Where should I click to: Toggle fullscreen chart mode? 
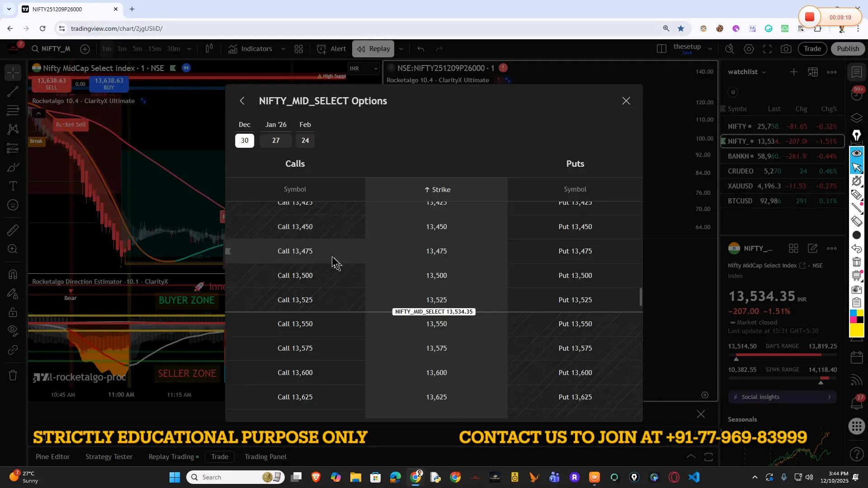tap(768, 49)
